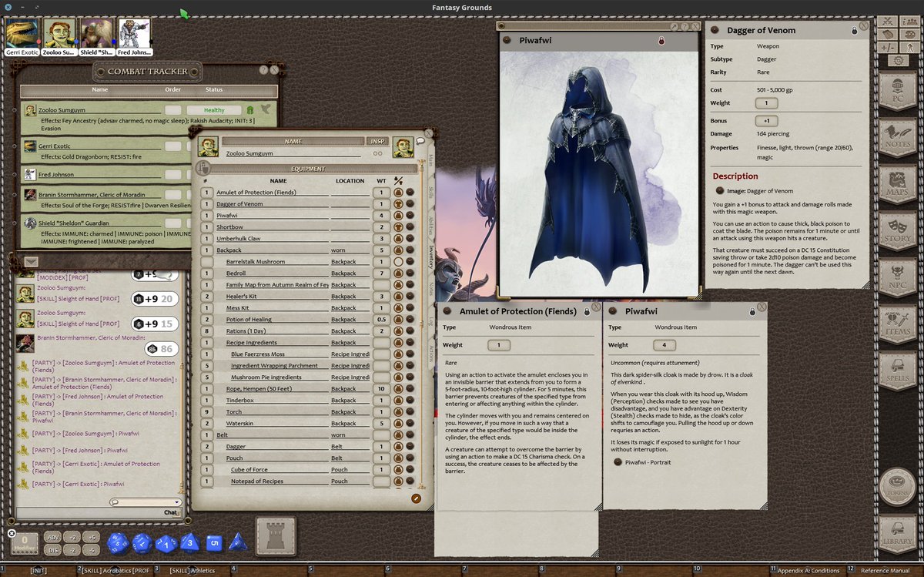924x577 pixels.
Task: Toggle the ADV advantage button
Action: pyautogui.click(x=53, y=538)
